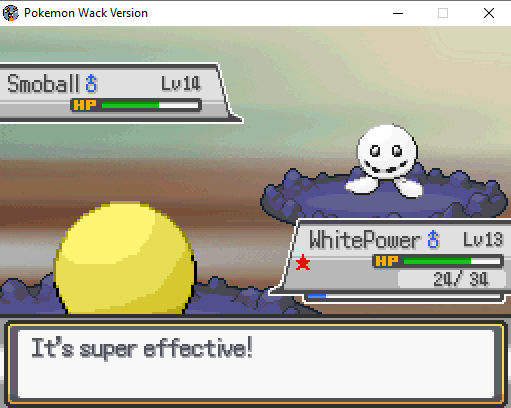Click the HP label on Smoball's panel
Viewport: 511px width, 408px height.
(x=85, y=105)
